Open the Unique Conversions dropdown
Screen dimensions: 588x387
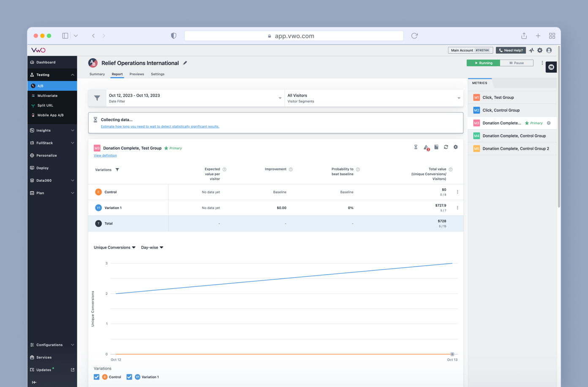pos(114,248)
